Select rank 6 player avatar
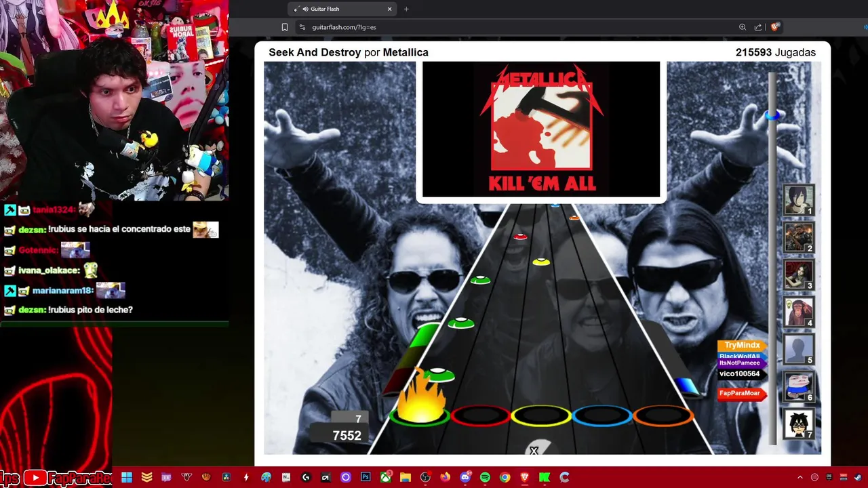The image size is (868, 488). [x=798, y=386]
